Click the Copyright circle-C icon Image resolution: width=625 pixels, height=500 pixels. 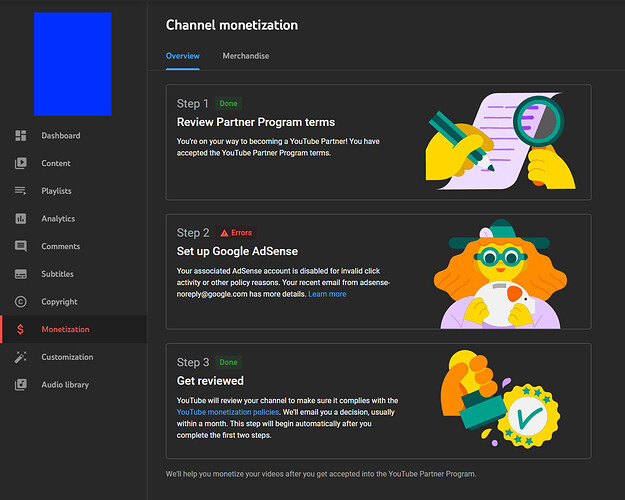tap(21, 301)
